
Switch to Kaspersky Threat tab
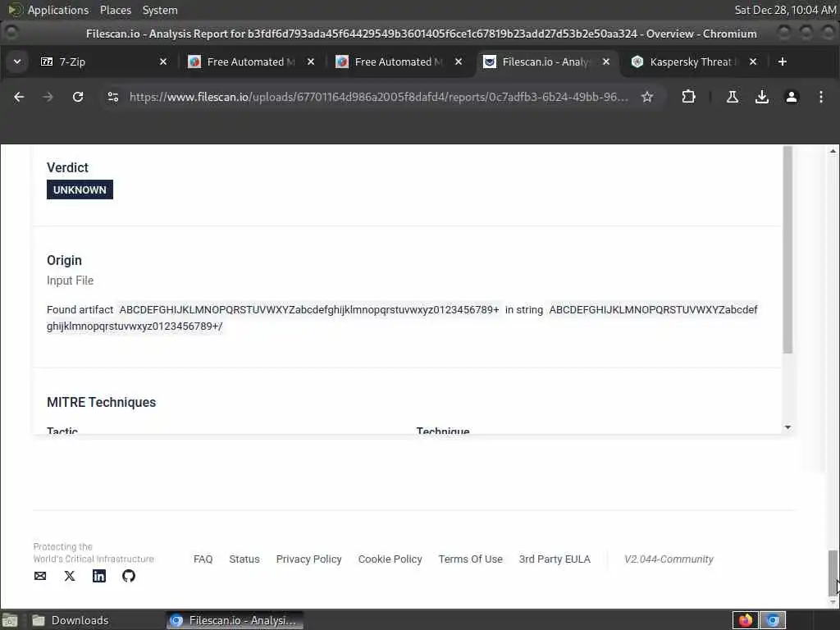pyautogui.click(x=692, y=62)
